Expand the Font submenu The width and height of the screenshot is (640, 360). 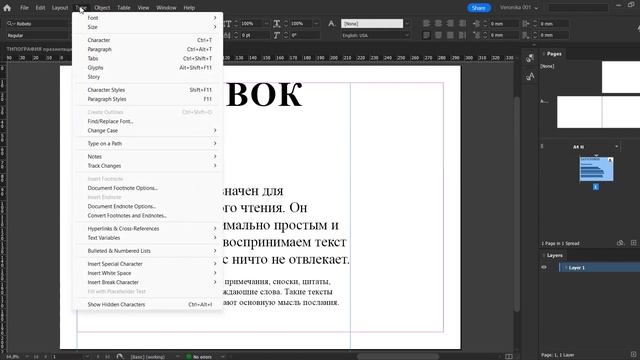point(148,18)
